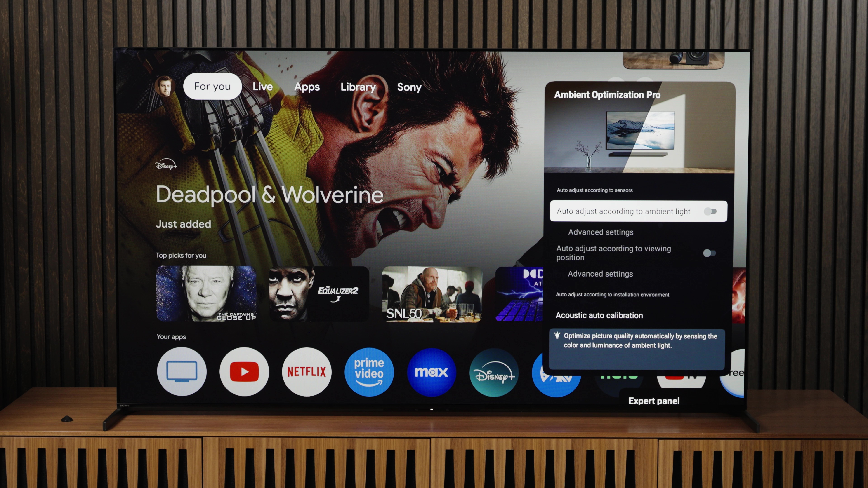This screenshot has width=868, height=488.
Task: Open the Sony menu section
Action: point(410,86)
